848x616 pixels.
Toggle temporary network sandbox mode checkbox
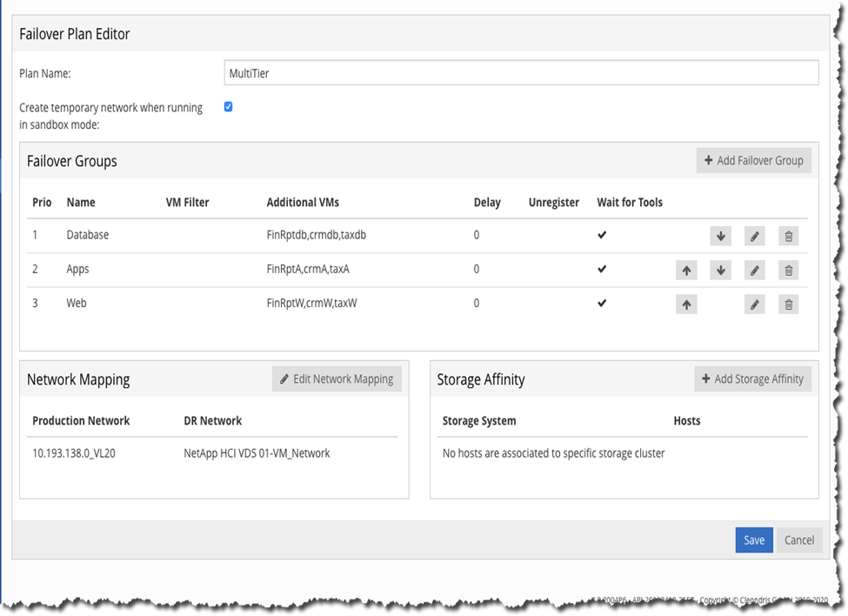pyautogui.click(x=229, y=107)
